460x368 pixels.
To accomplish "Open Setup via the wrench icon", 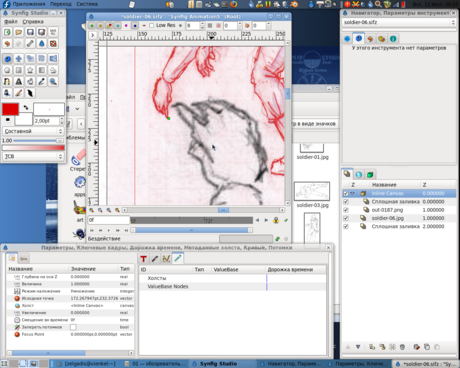I will 30,43.
